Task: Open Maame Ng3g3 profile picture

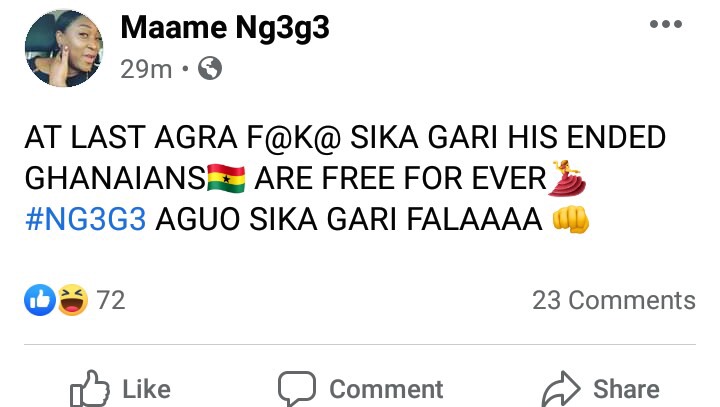Action: (x=64, y=48)
